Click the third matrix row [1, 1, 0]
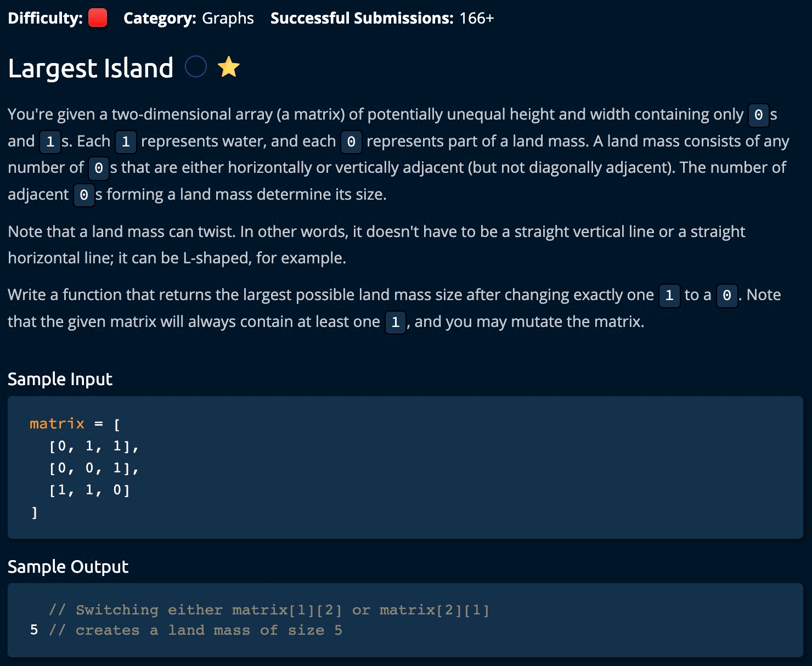812x666 pixels. pos(89,490)
